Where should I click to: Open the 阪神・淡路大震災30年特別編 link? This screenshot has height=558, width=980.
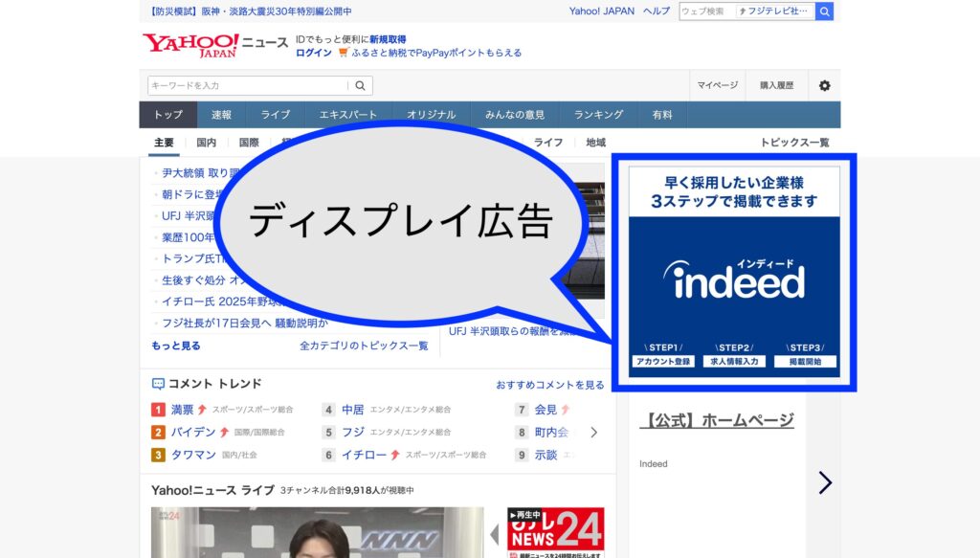click(251, 11)
